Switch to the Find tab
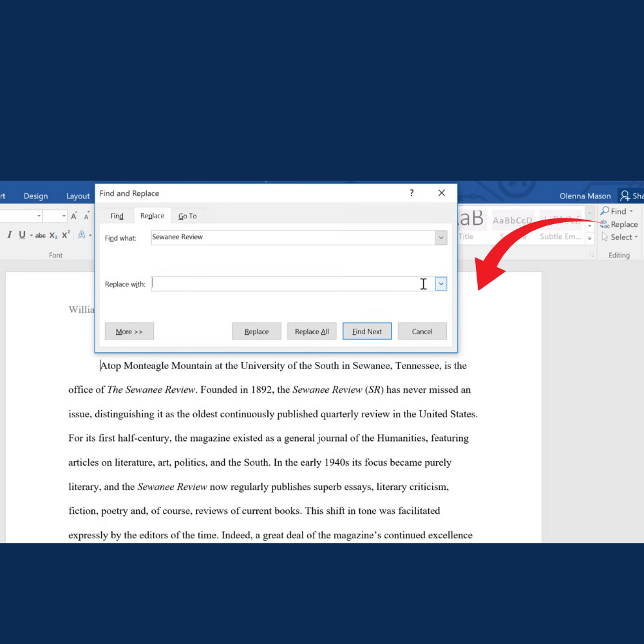644x644 pixels. [x=117, y=216]
